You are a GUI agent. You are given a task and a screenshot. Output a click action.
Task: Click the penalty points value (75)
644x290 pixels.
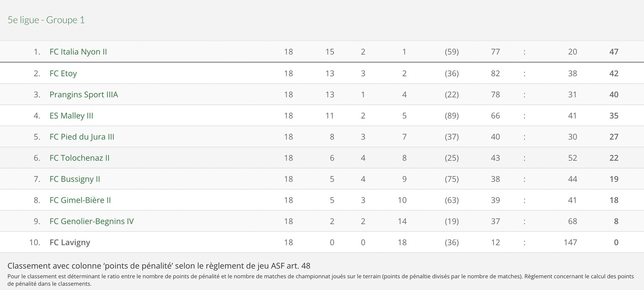452,179
